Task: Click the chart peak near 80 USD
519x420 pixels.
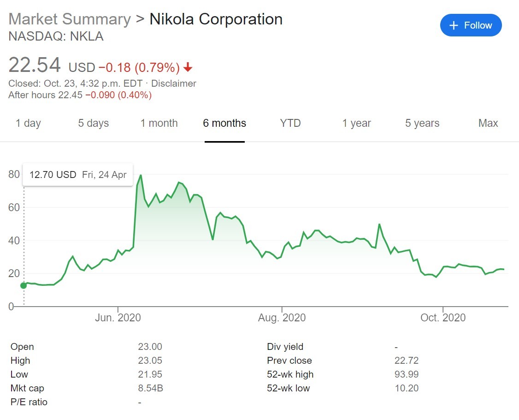Action: coord(141,175)
